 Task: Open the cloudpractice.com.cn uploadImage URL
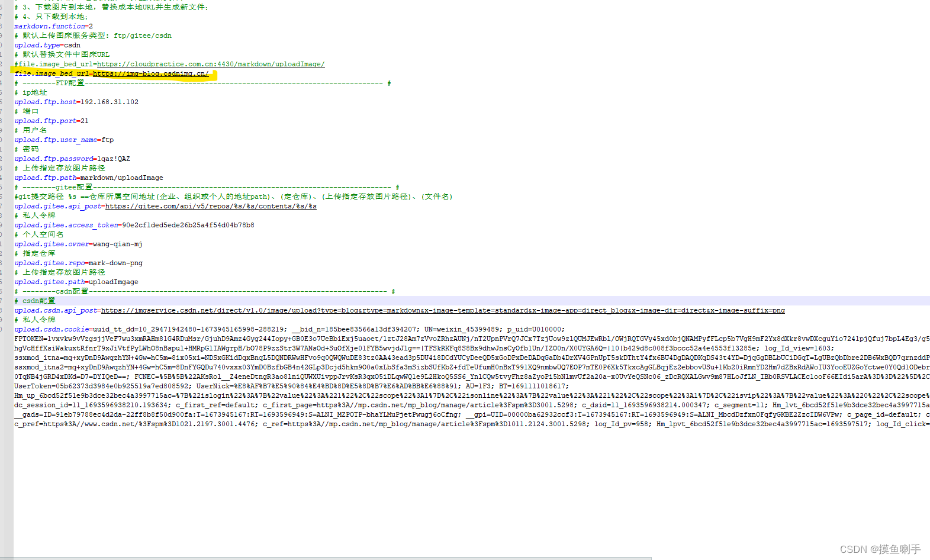tap(211, 64)
